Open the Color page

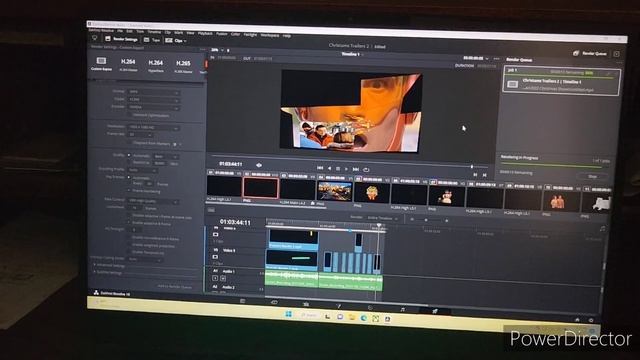coord(370,307)
